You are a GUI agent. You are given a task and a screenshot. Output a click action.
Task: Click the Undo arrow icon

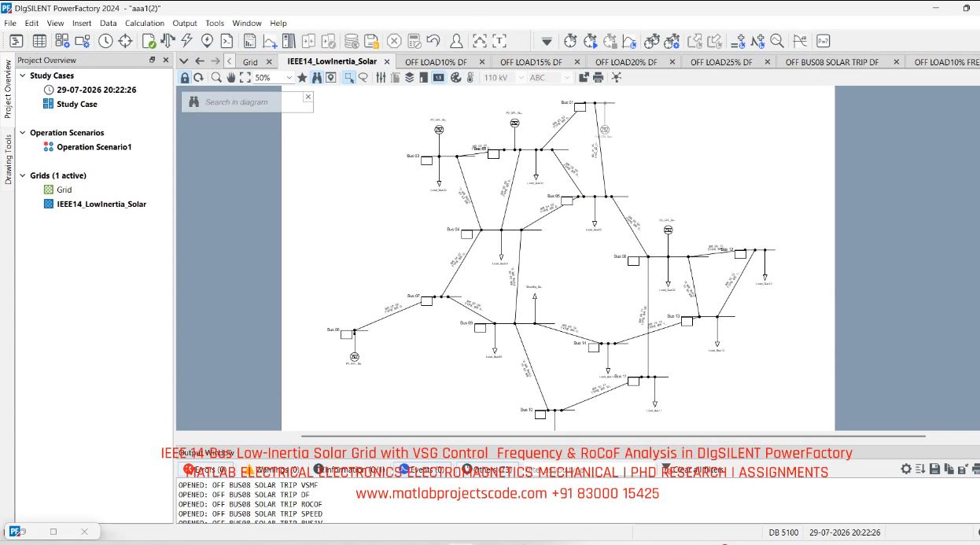tap(433, 41)
